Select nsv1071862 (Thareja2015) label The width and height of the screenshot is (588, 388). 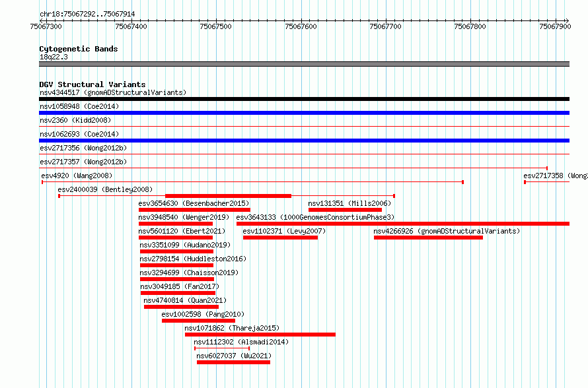(x=232, y=328)
